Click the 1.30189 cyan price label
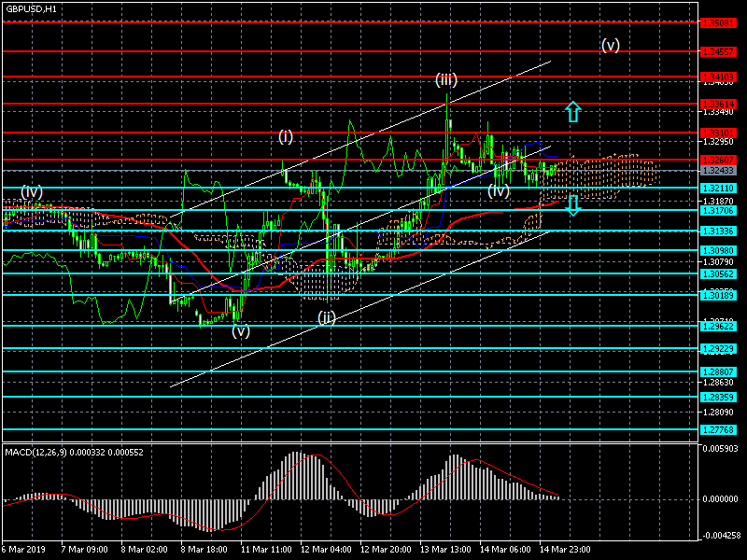 718,295
